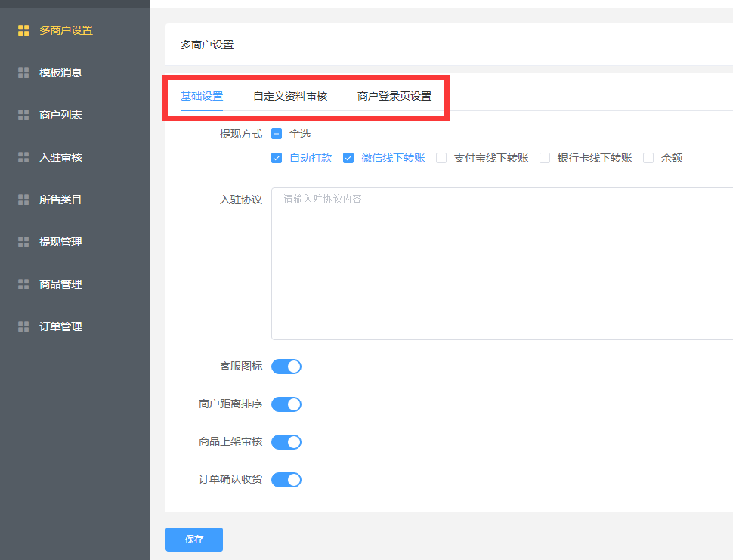
Task: Check the 支付宝线下转账 checkbox
Action: [x=441, y=158]
